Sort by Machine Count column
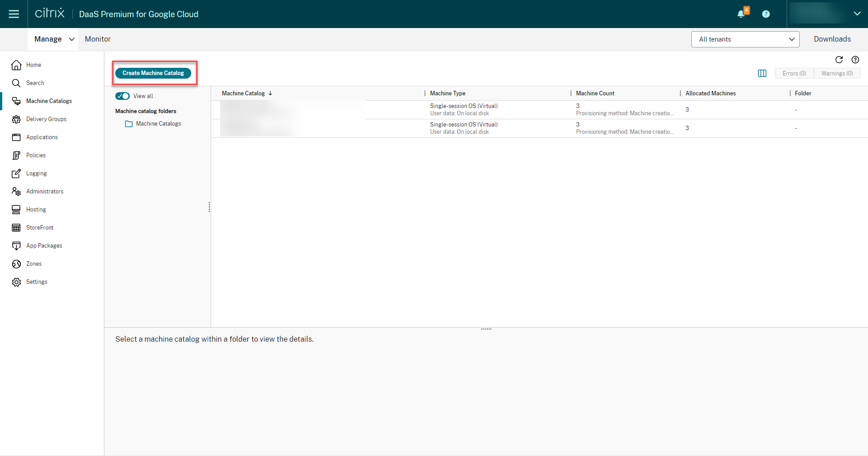The width and height of the screenshot is (868, 456). click(595, 94)
